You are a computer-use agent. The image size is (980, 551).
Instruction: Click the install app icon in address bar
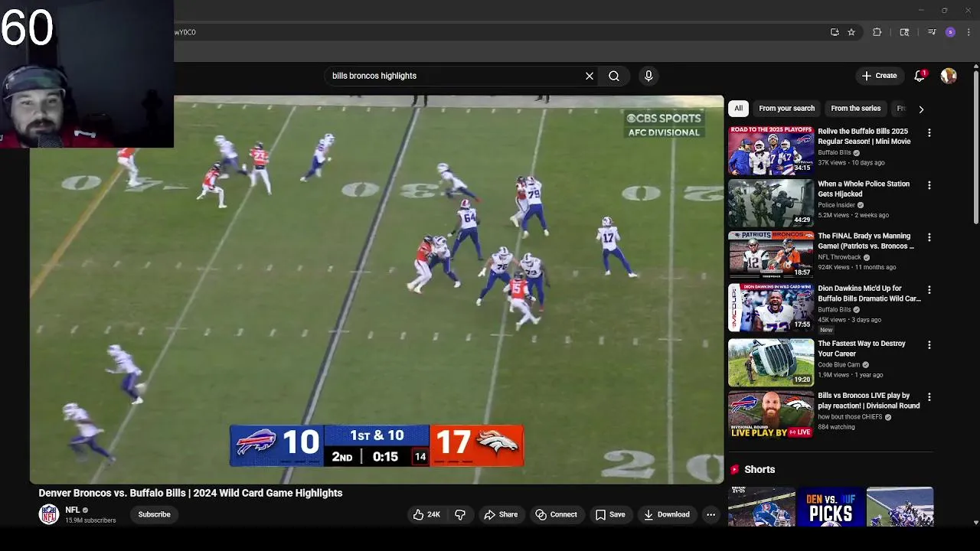[835, 32]
